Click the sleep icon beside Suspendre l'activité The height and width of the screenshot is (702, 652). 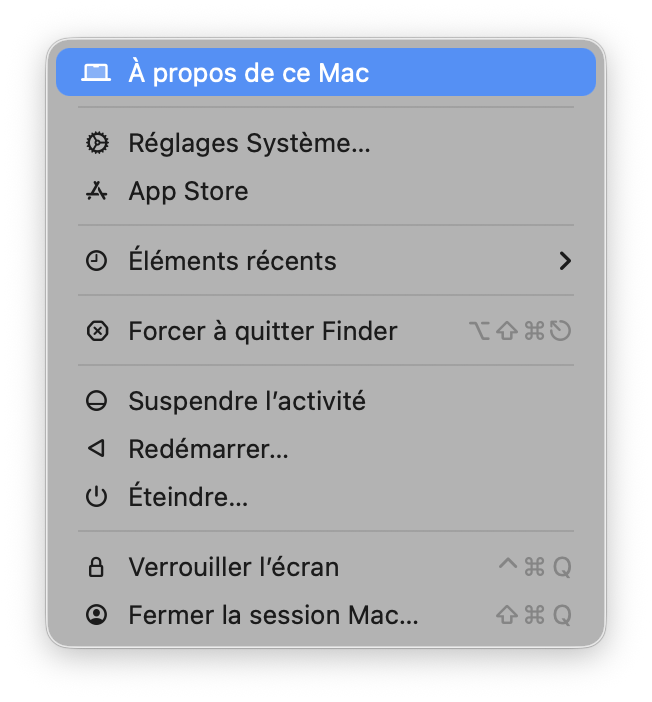[96, 401]
